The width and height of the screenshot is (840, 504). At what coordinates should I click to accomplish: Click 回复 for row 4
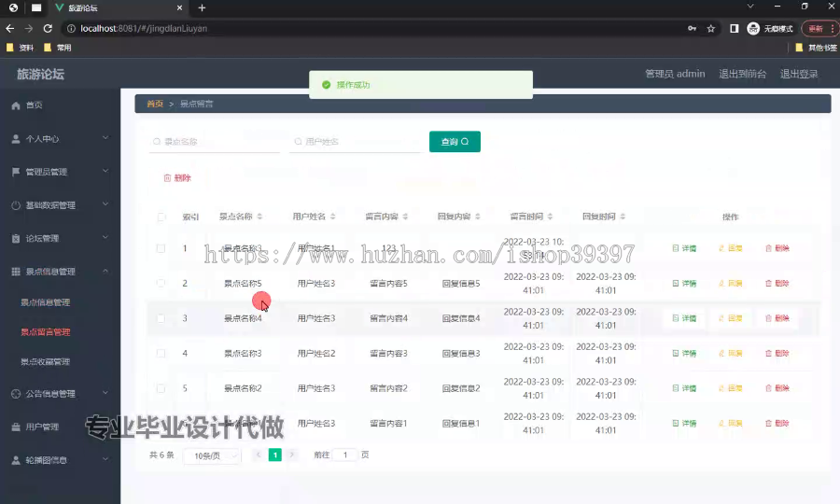coord(730,354)
